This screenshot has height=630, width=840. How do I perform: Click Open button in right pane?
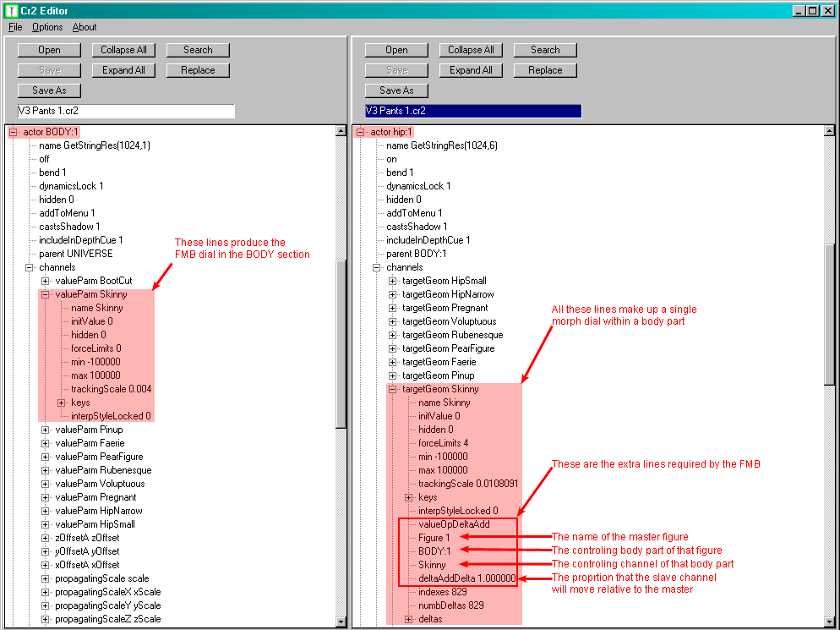(x=396, y=50)
